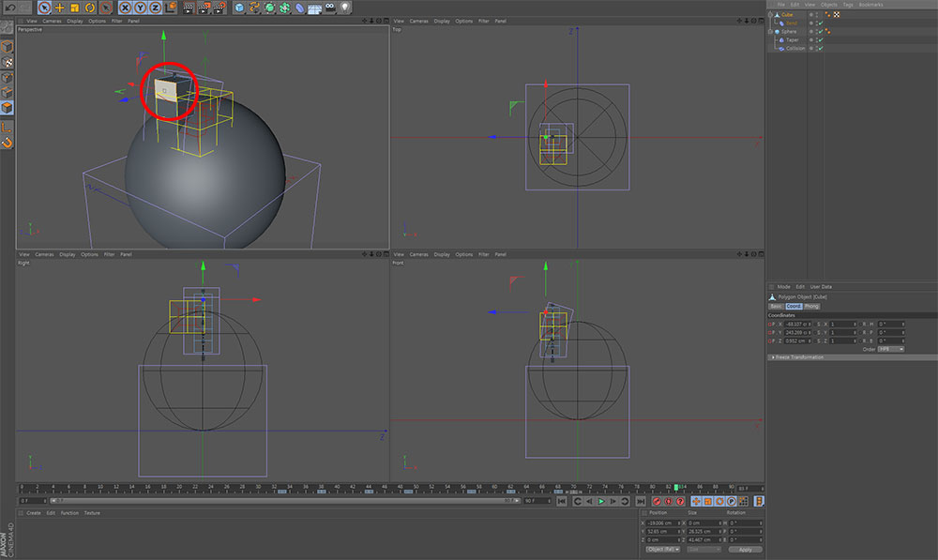Select the Cube object in Object Manager
The image size is (938, 560).
pyautogui.click(x=787, y=14)
